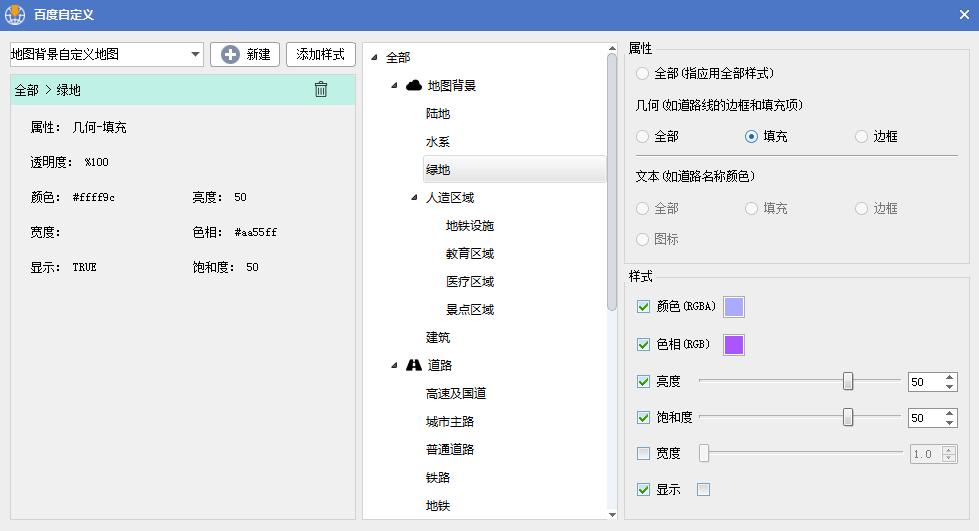
Task: Select 边框 radio under 几何
Action: coord(862,136)
